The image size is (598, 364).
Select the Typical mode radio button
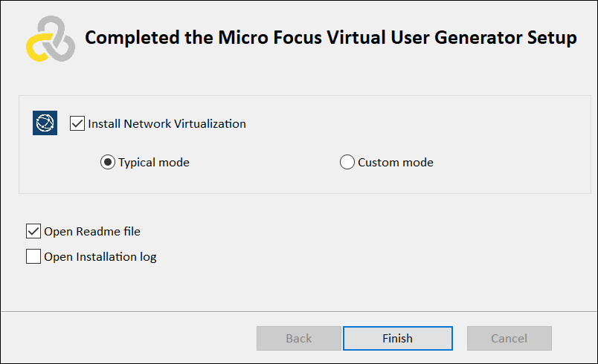[108, 162]
